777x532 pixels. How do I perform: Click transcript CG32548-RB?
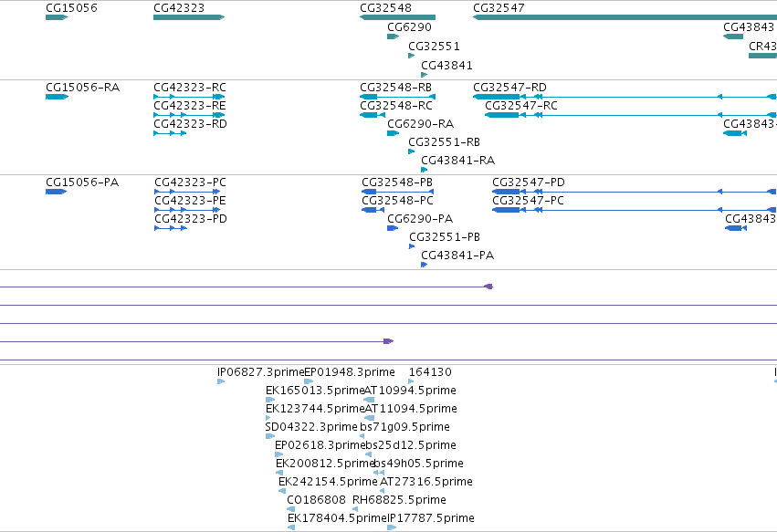coord(397,97)
